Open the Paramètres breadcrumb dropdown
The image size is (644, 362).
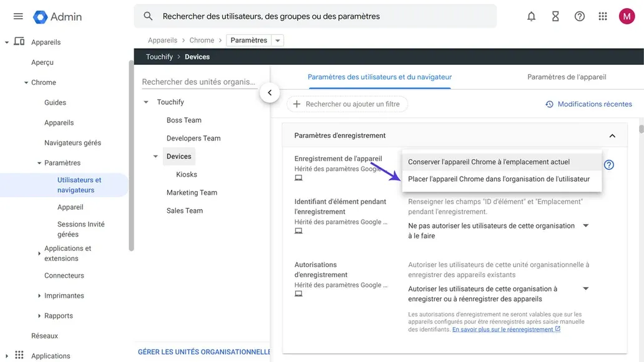point(276,39)
